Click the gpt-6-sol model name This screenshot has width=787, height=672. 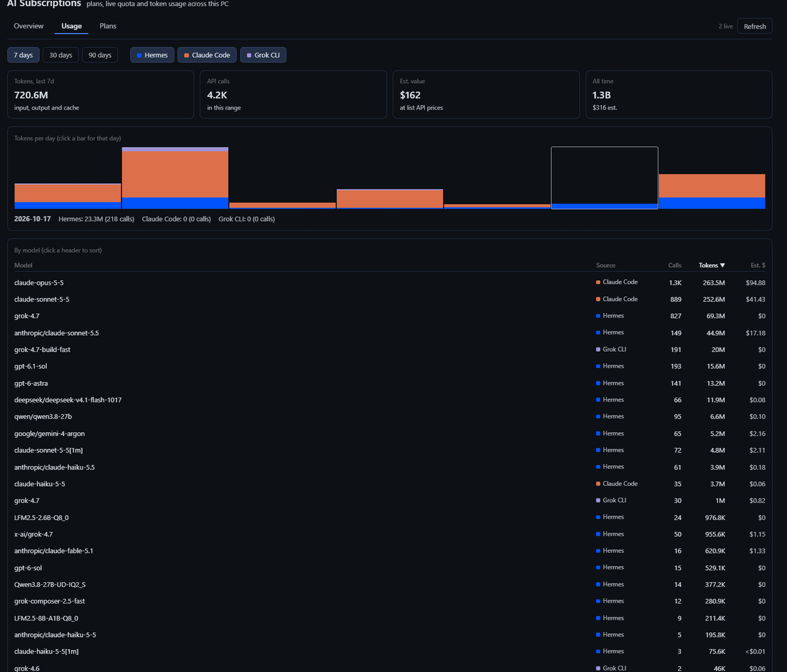(28, 568)
